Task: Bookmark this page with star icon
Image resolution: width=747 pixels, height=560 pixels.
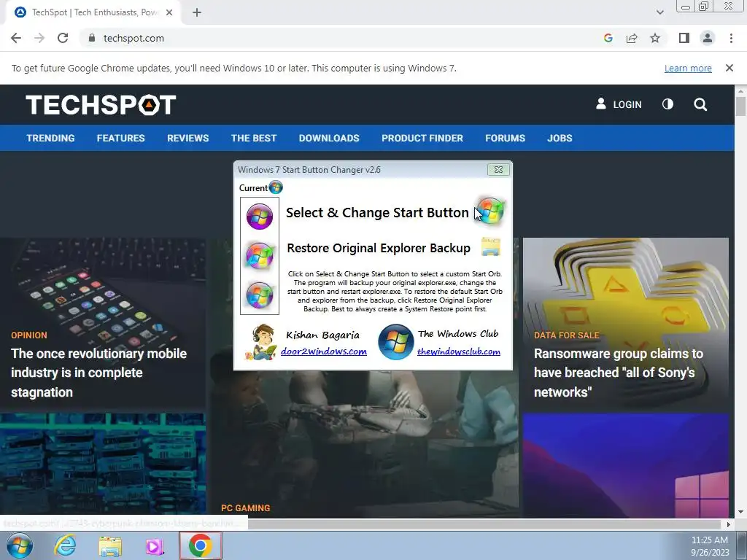Action: (655, 38)
